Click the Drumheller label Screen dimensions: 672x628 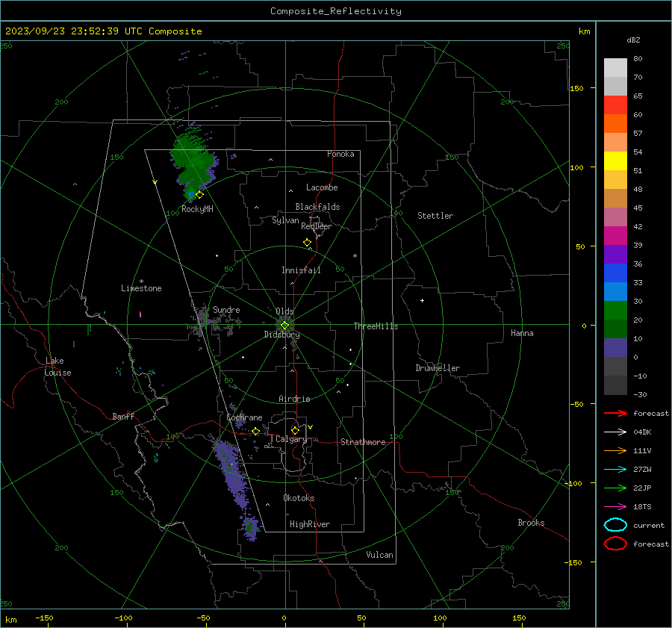[438, 368]
